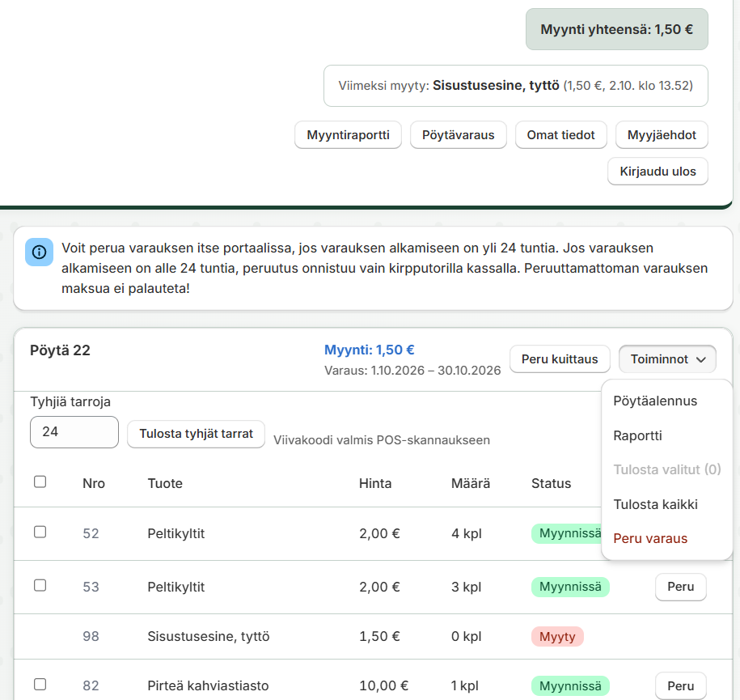Open Omat tiedot

[560, 135]
